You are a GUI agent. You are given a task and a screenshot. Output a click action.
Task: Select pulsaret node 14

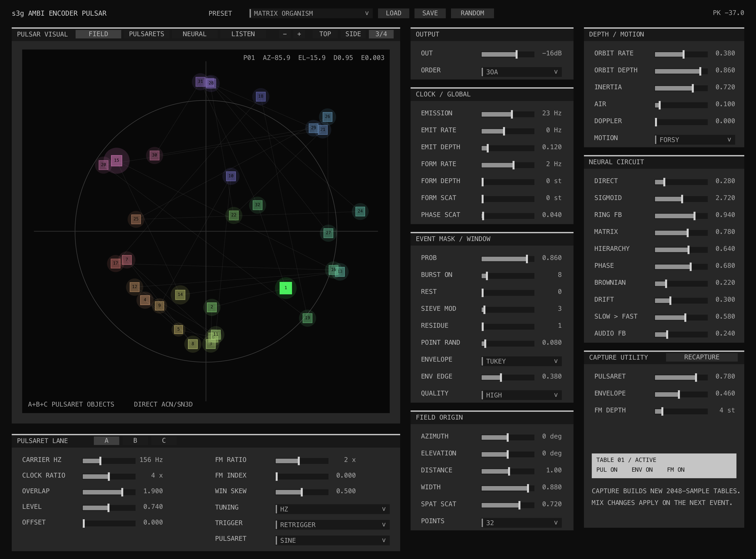click(180, 295)
